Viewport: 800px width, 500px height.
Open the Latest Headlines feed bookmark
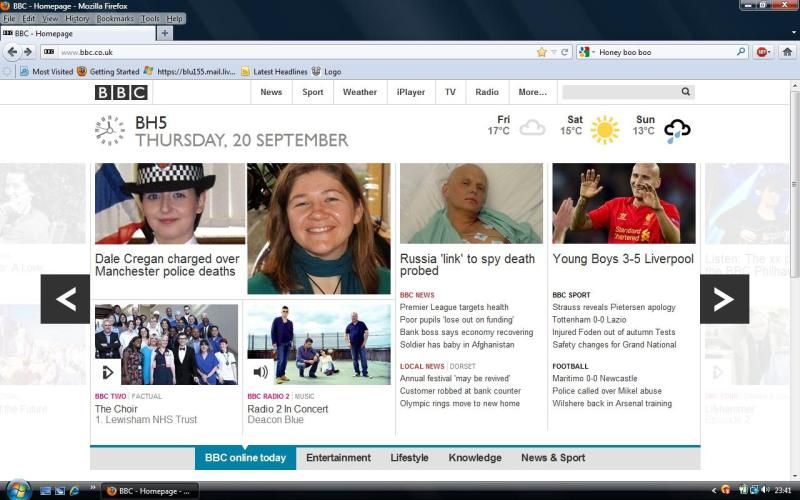tap(274, 71)
